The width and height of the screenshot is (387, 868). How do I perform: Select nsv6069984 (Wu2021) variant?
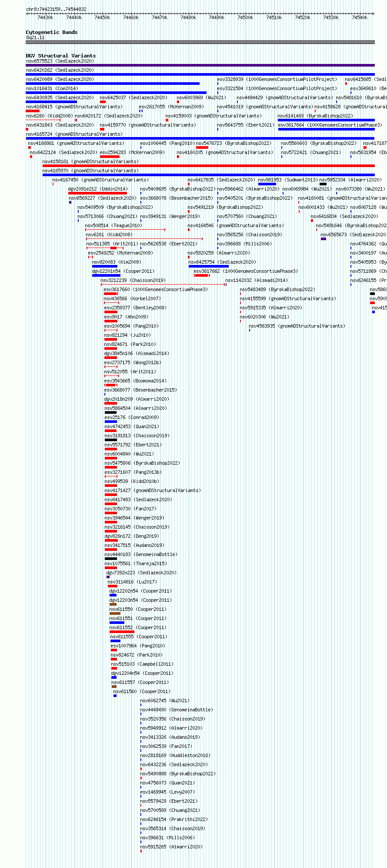(x=307, y=189)
